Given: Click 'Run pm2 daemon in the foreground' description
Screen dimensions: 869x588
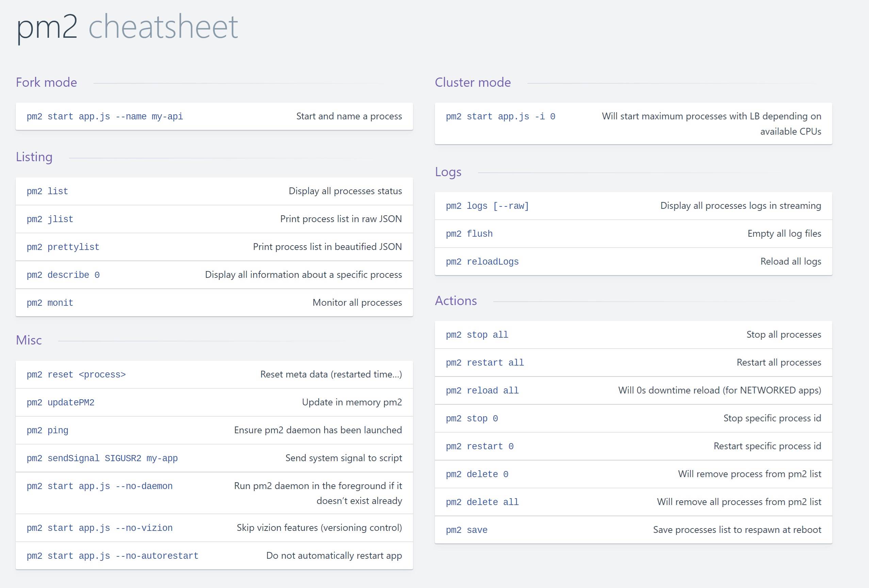Looking at the screenshot, I should coord(318,493).
